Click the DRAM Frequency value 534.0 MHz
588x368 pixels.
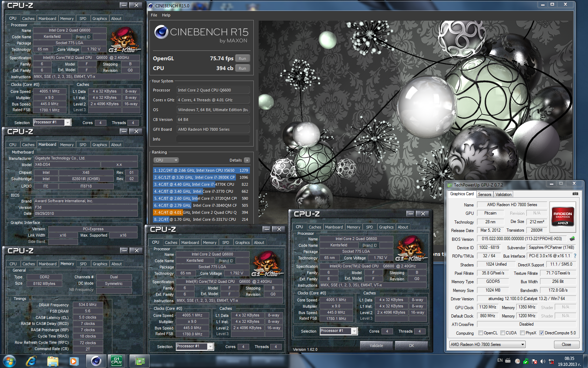pyautogui.click(x=87, y=305)
